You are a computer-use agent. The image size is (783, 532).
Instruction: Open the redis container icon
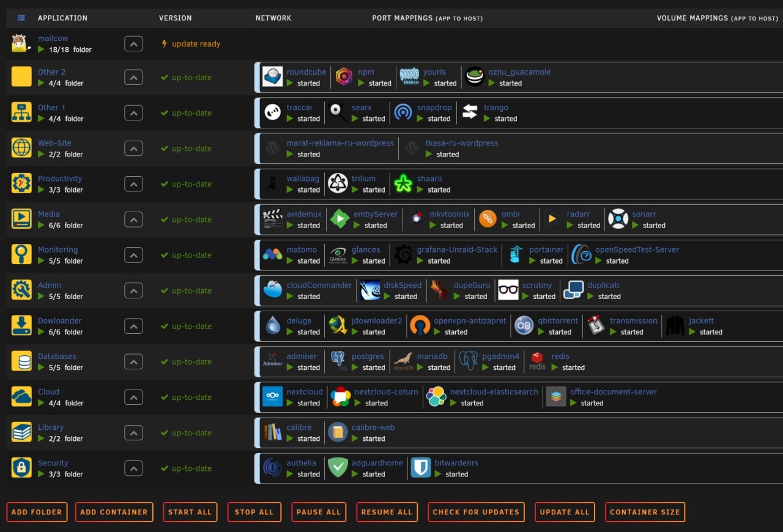pyautogui.click(x=537, y=361)
